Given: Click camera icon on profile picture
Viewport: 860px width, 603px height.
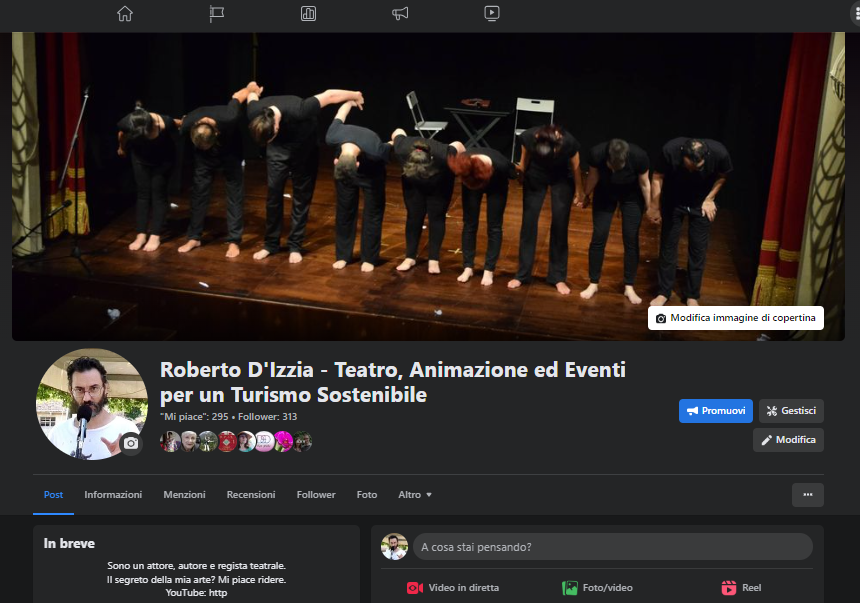Looking at the screenshot, I should (x=130, y=442).
